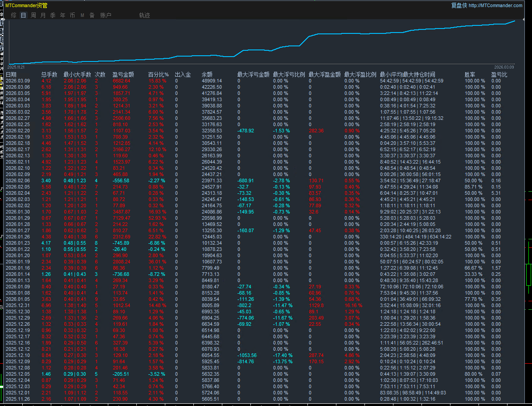This screenshot has height=406, width=532.
Task: Click the end of the blue equity curve
Action: [515, 21]
